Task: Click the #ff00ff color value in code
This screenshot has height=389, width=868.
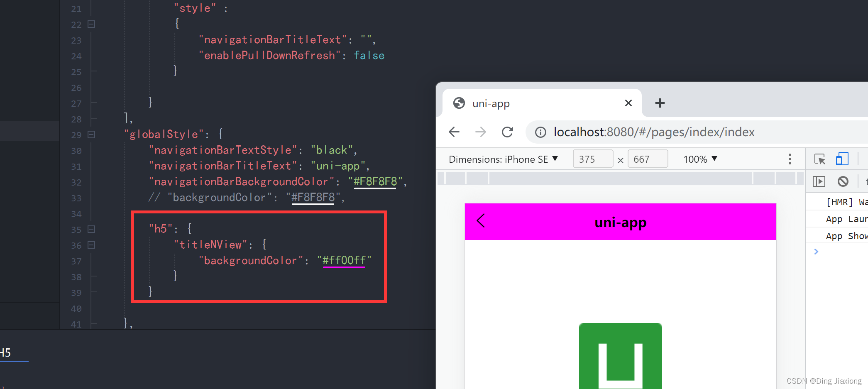Action: click(x=344, y=261)
